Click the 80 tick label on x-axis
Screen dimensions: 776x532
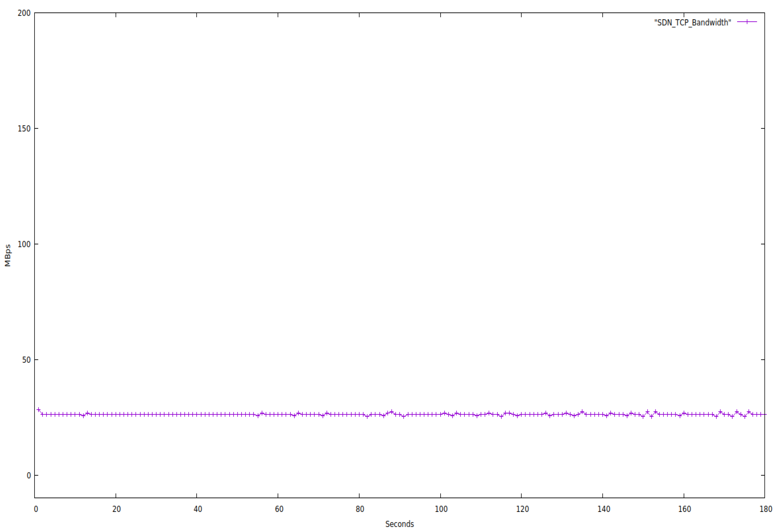360,509
